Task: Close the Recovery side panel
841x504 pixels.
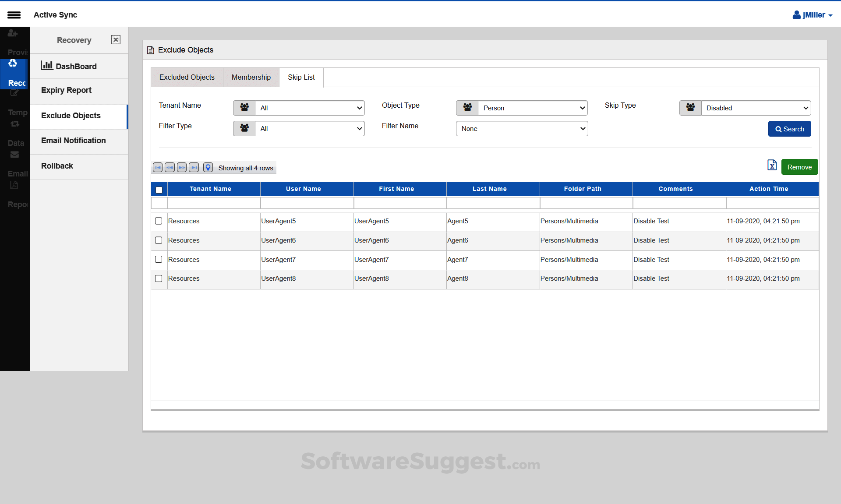Action: [x=116, y=40]
